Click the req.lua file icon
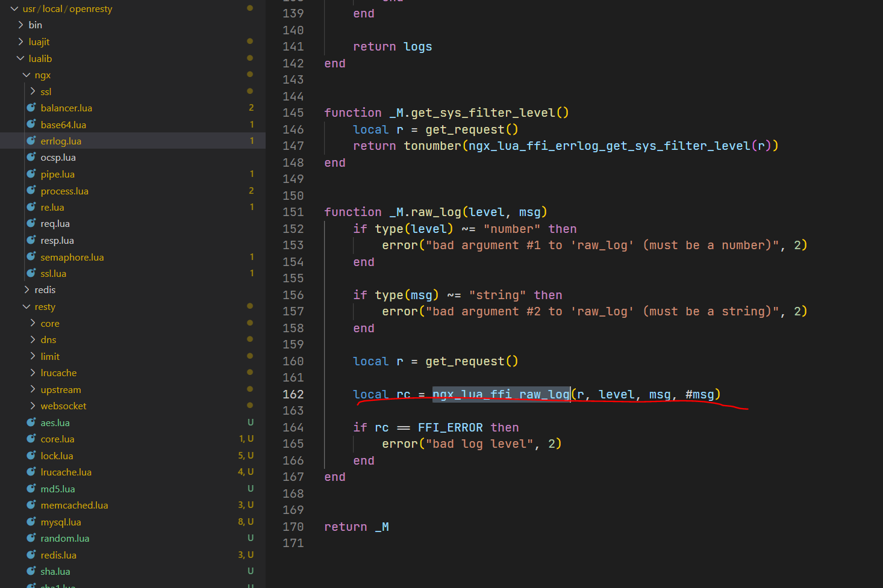Screen dimensions: 883x588 pos(31,223)
